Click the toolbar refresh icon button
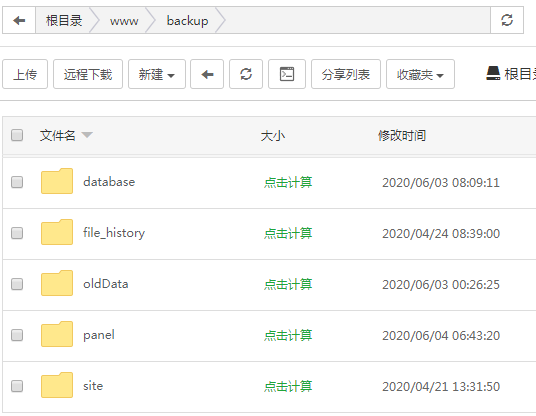536x416 pixels. click(246, 74)
